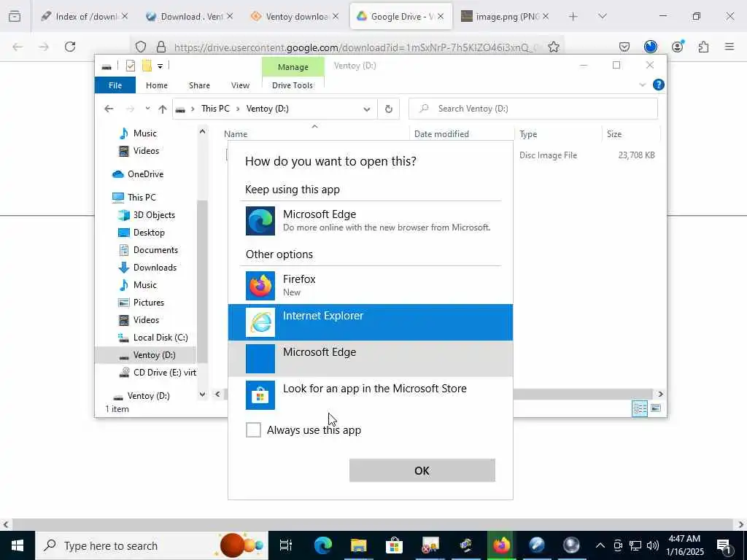Select Internet Explorer in the open-with list
This screenshot has width=747, height=560.
pyautogui.click(x=370, y=322)
